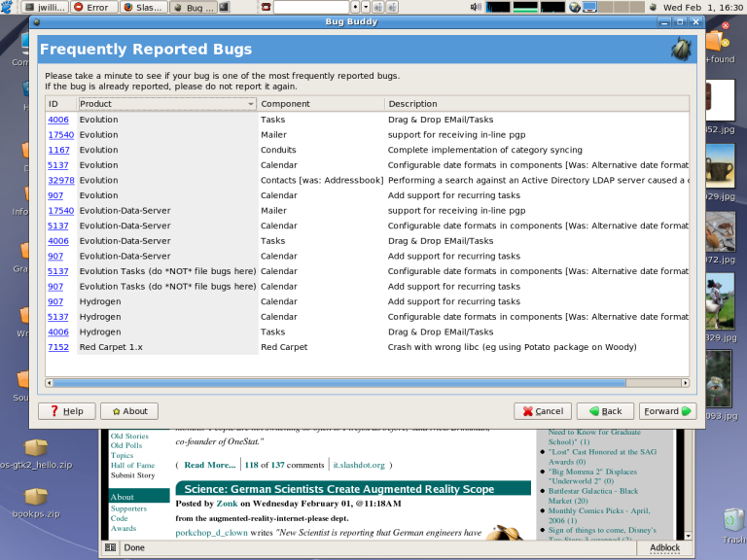
Task: Sort by the Product column header
Action: pyautogui.click(x=167, y=104)
